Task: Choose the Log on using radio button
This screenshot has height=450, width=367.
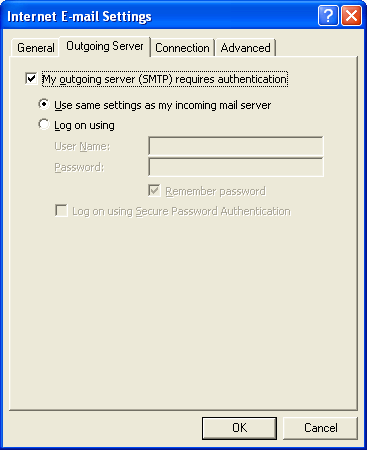Action: click(44, 124)
